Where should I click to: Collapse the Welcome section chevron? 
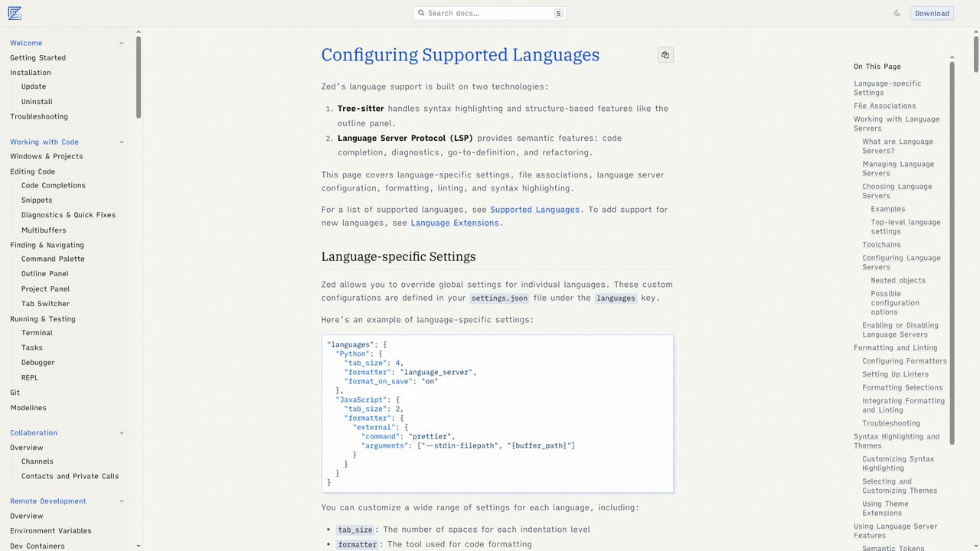click(122, 43)
